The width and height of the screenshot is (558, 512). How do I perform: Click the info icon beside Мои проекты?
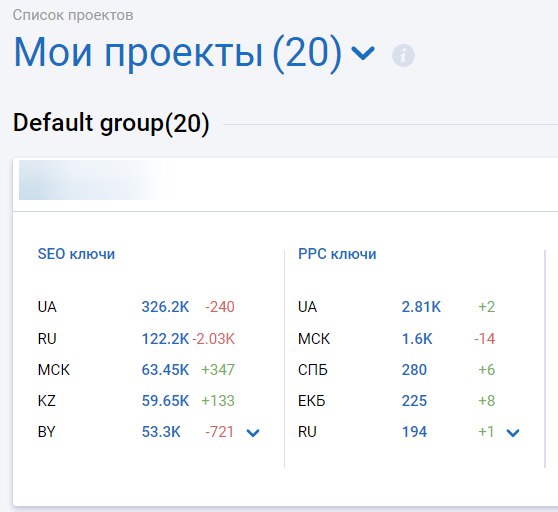pos(403,56)
